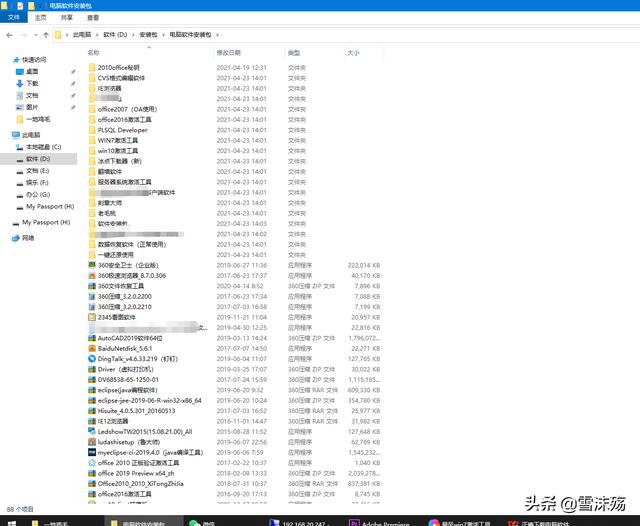Select the LedshowTW2015 installer icon
Viewport: 640px width, 526px height.
point(92,431)
